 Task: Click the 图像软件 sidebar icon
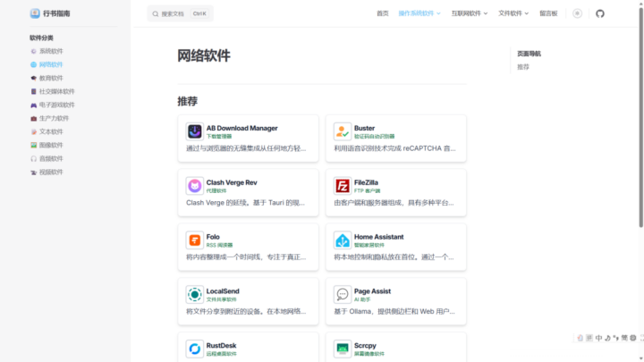point(34,146)
